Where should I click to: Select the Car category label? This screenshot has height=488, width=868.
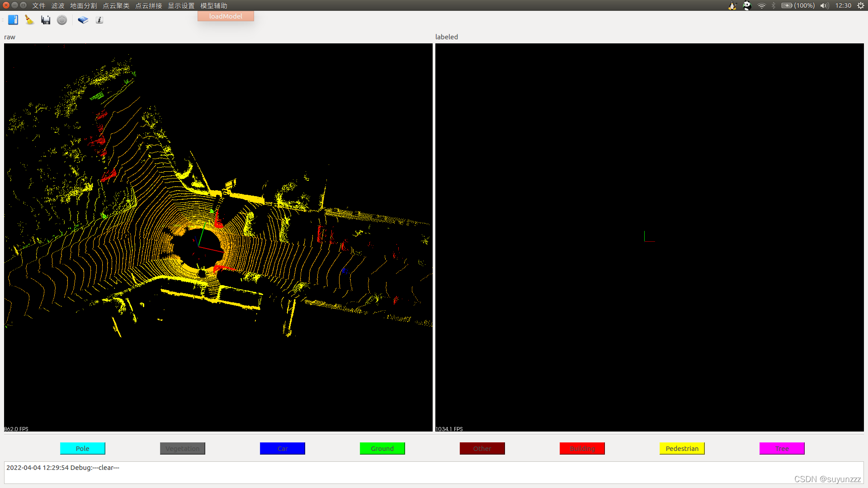282,448
